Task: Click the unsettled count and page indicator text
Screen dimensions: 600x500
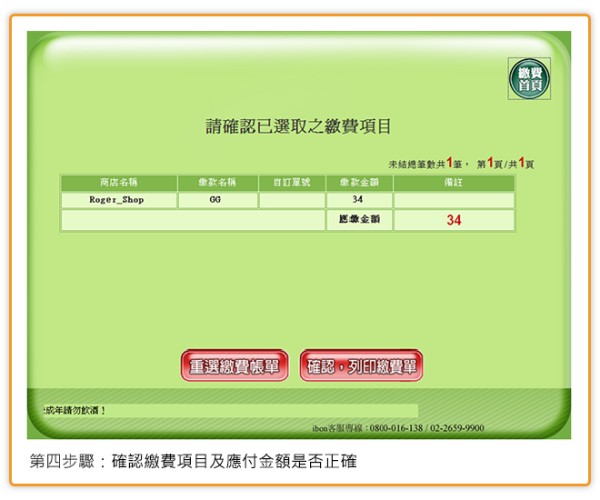Action: click(x=461, y=163)
